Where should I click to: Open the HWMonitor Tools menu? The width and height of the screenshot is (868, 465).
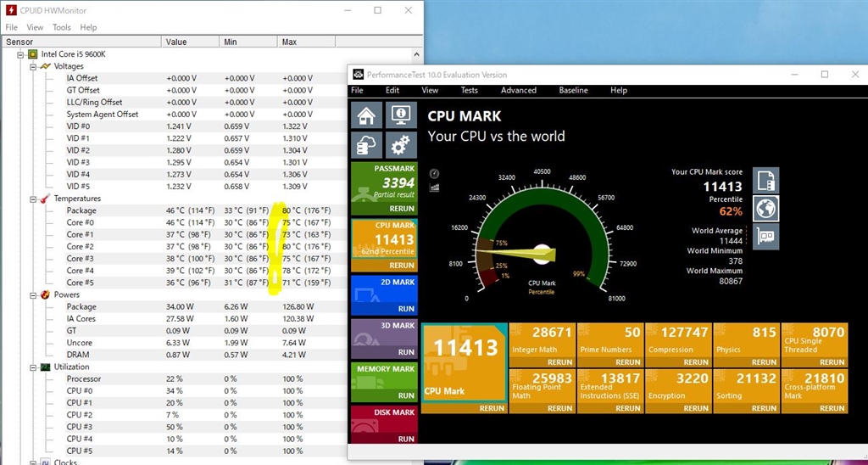61,27
